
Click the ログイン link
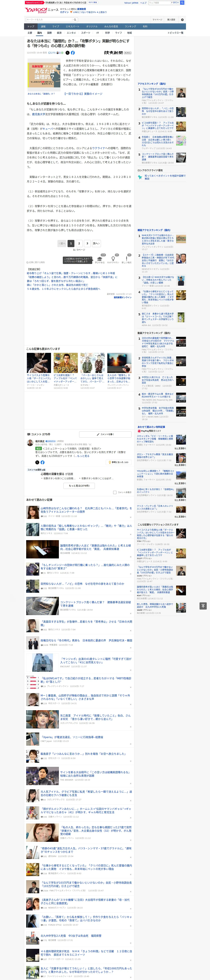click(x=64, y=12)
